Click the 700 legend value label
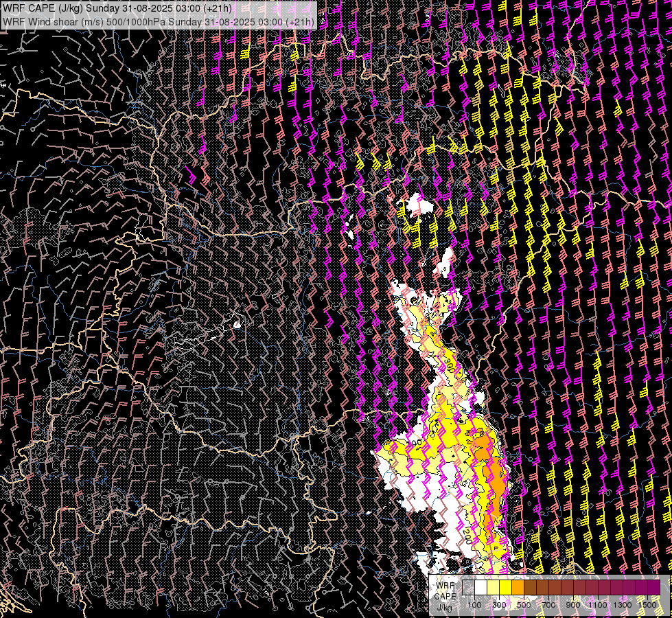The height and width of the screenshot is (618, 672). pyautogui.click(x=548, y=605)
